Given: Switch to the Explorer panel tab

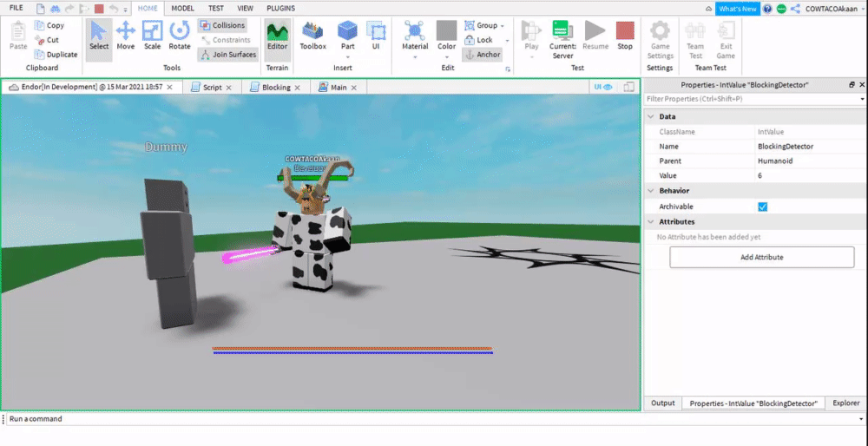Looking at the screenshot, I should click(845, 403).
